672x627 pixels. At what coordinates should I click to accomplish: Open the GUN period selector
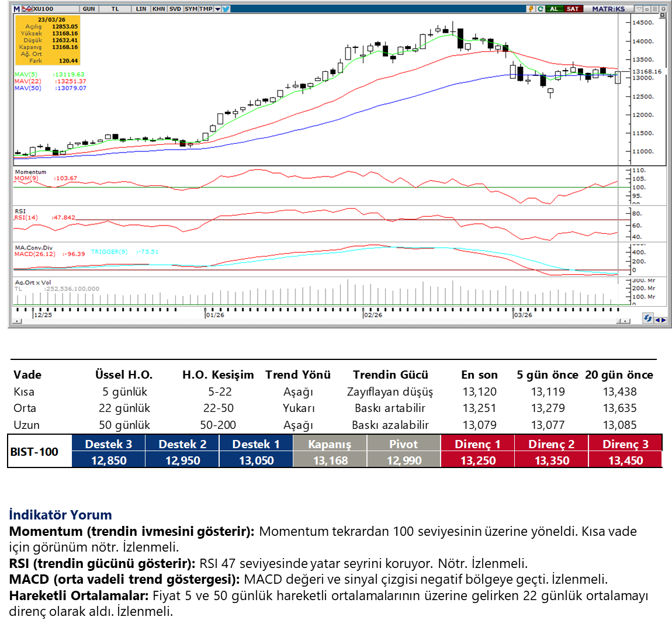coord(89,9)
